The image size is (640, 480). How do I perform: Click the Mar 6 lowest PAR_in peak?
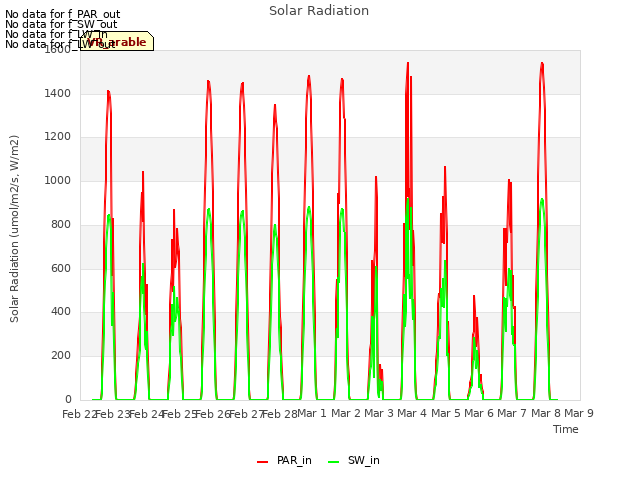(x=474, y=296)
